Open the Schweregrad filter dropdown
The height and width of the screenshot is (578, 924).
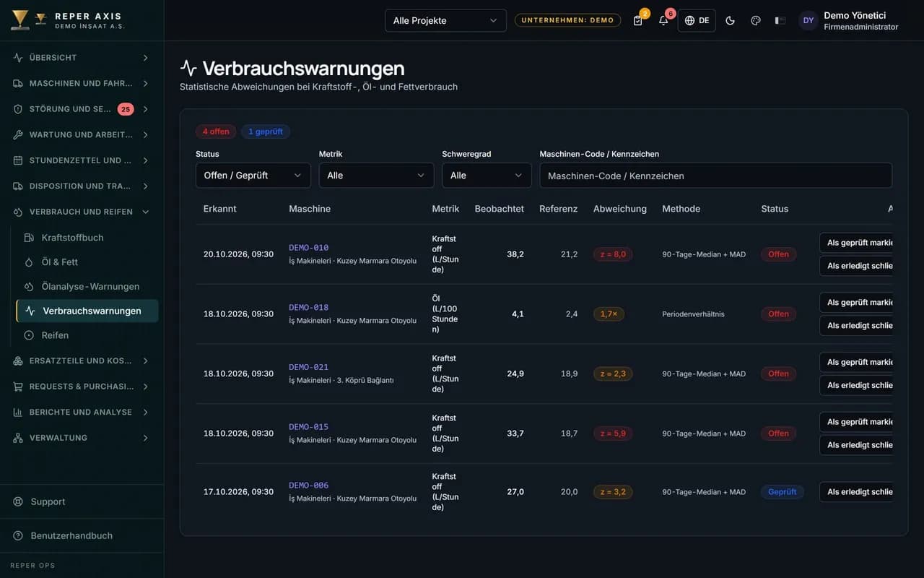pyautogui.click(x=487, y=176)
